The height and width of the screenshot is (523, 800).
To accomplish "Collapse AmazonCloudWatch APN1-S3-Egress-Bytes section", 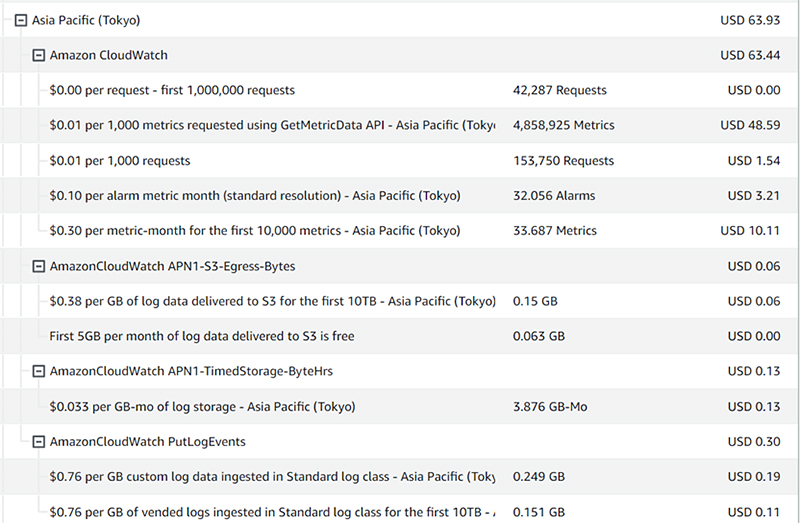I will point(39,266).
